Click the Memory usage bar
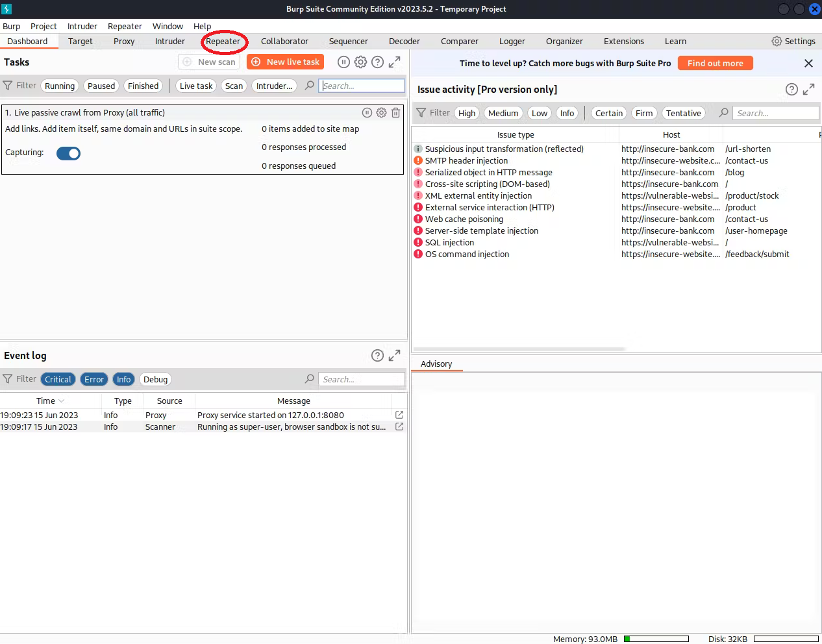 point(656,639)
